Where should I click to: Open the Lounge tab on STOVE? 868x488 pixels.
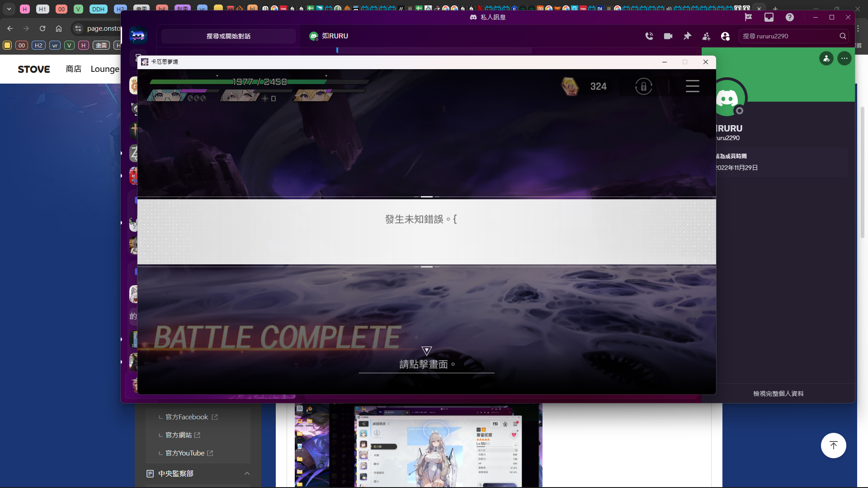tap(105, 69)
